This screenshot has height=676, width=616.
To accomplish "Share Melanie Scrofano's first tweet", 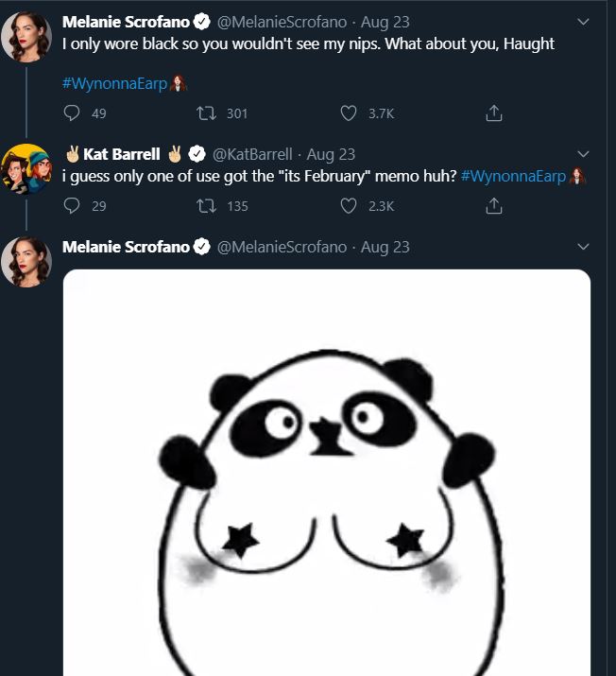I will click(492, 113).
